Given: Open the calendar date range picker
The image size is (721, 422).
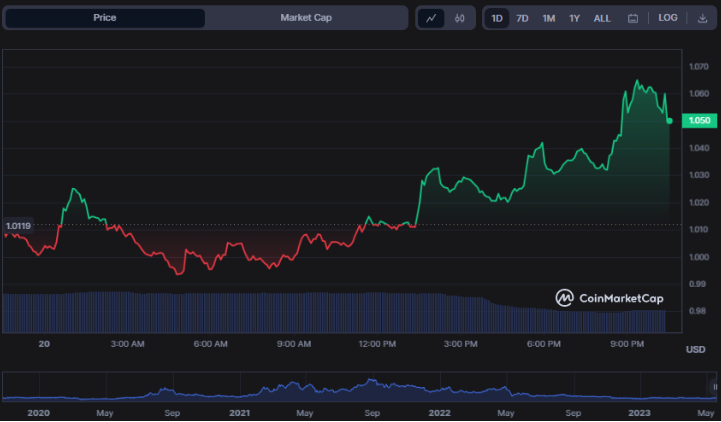Looking at the screenshot, I should pyautogui.click(x=633, y=18).
